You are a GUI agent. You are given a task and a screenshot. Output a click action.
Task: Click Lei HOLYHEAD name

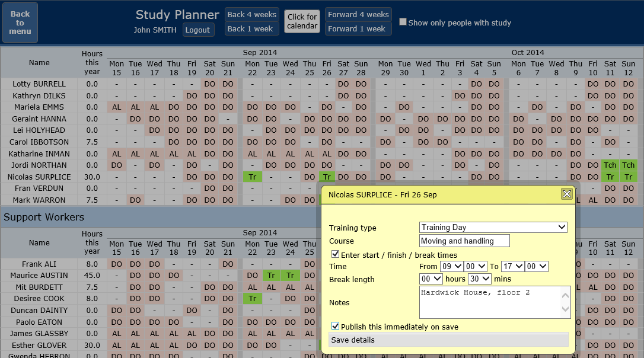39,130
